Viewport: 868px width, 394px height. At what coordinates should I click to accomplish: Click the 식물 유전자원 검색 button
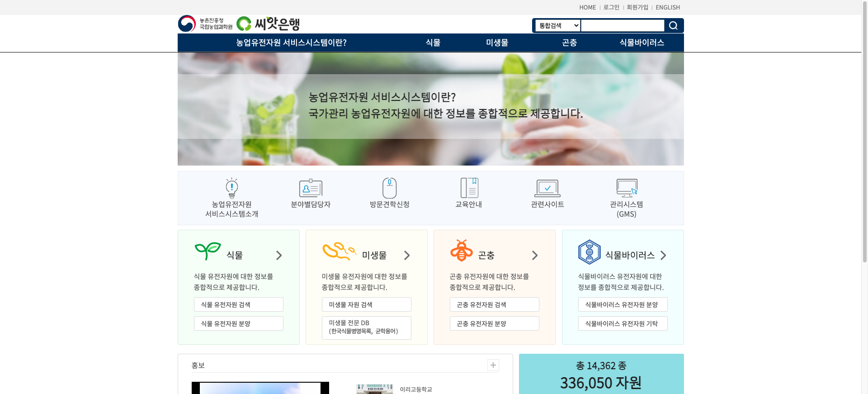[x=239, y=304]
